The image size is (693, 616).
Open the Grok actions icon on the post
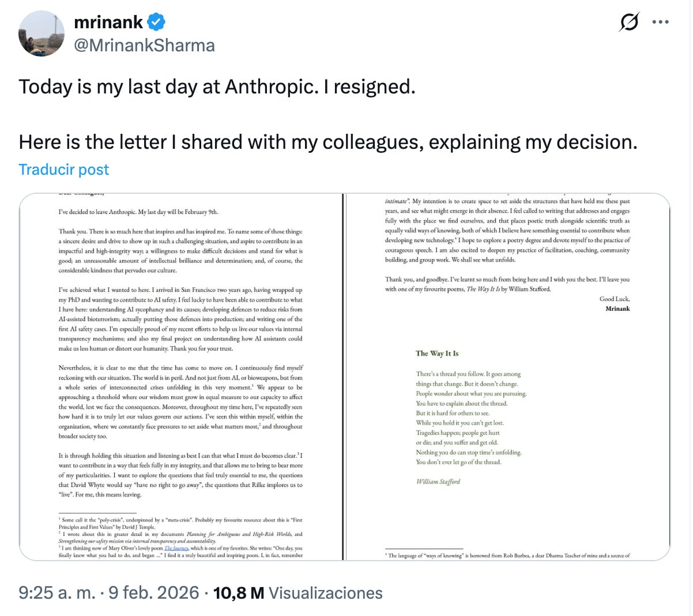(x=631, y=22)
